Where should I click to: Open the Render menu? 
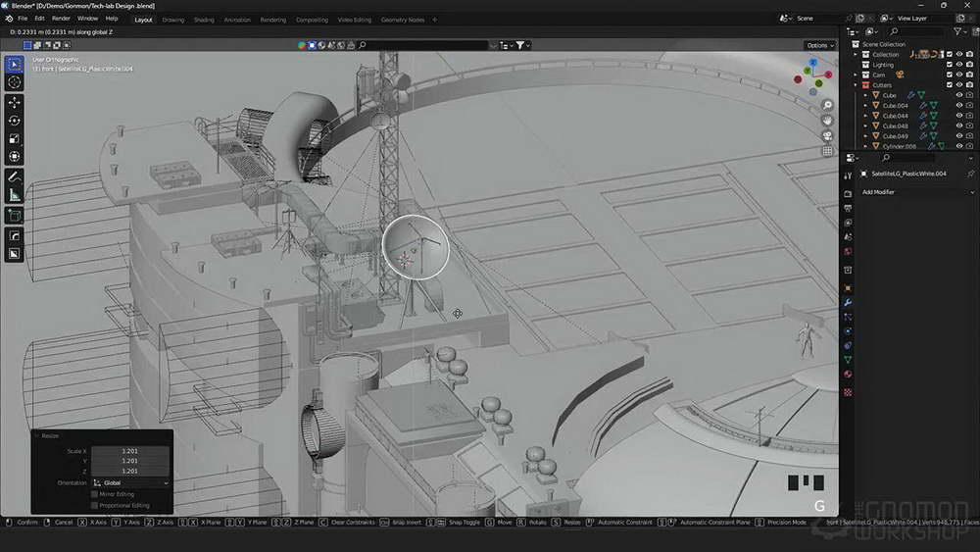tap(61, 19)
